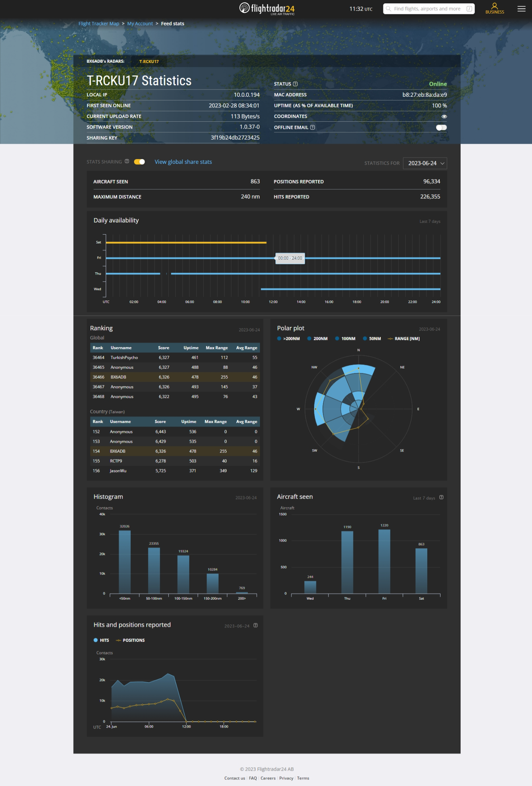The width and height of the screenshot is (532, 786).
Task: Toggle the Hits series legend
Action: tap(101, 640)
